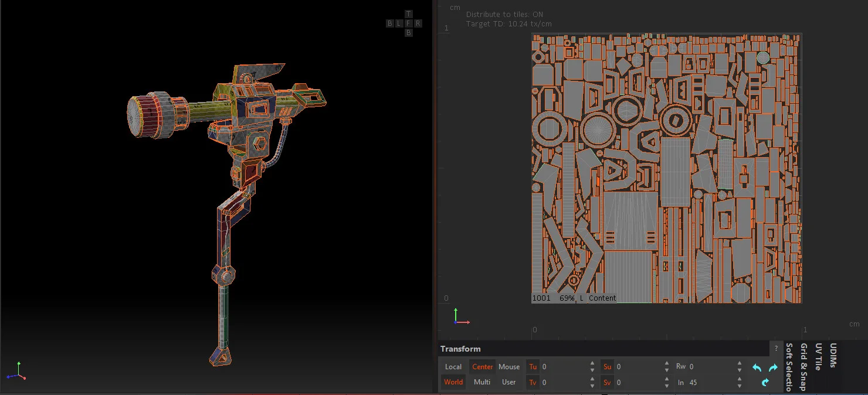The width and height of the screenshot is (868, 395).
Task: Click the bottom cyan rotate arrow icon
Action: click(x=765, y=382)
